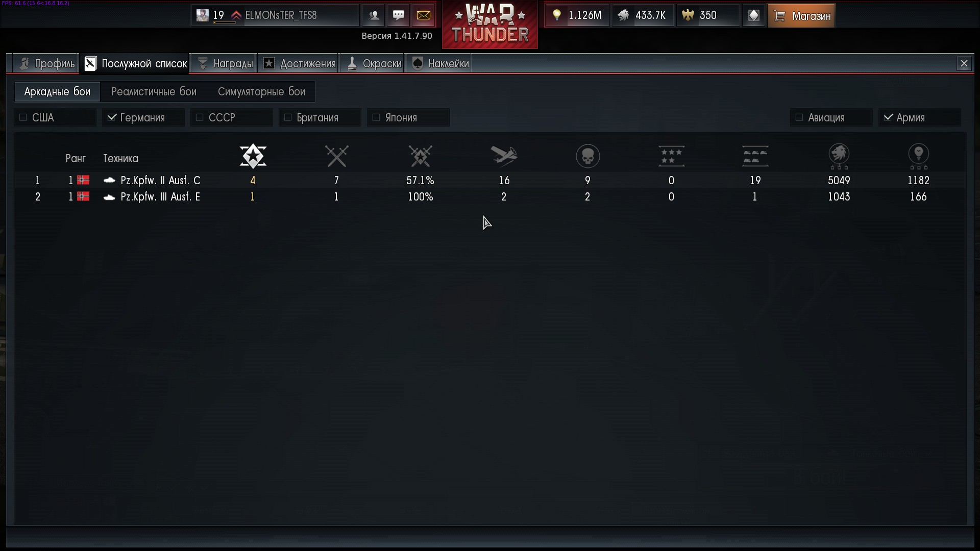Open the friends list icon
The image size is (980, 551).
(x=374, y=15)
